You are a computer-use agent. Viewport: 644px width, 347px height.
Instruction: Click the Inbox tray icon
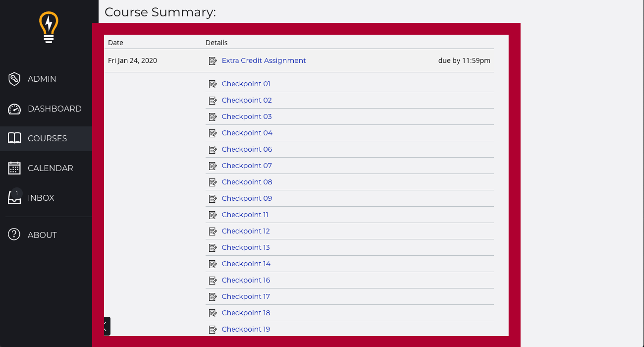[x=14, y=198]
